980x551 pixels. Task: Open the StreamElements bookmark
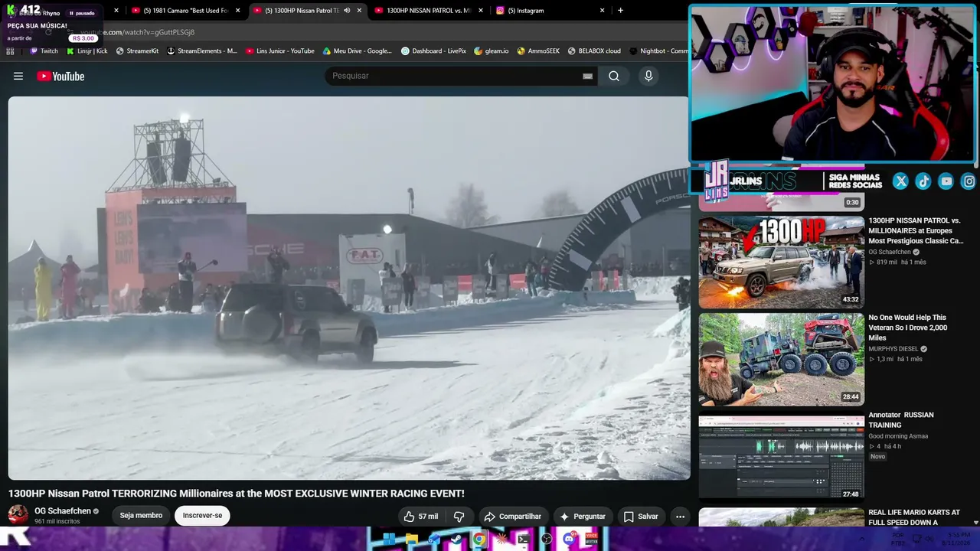pos(202,51)
